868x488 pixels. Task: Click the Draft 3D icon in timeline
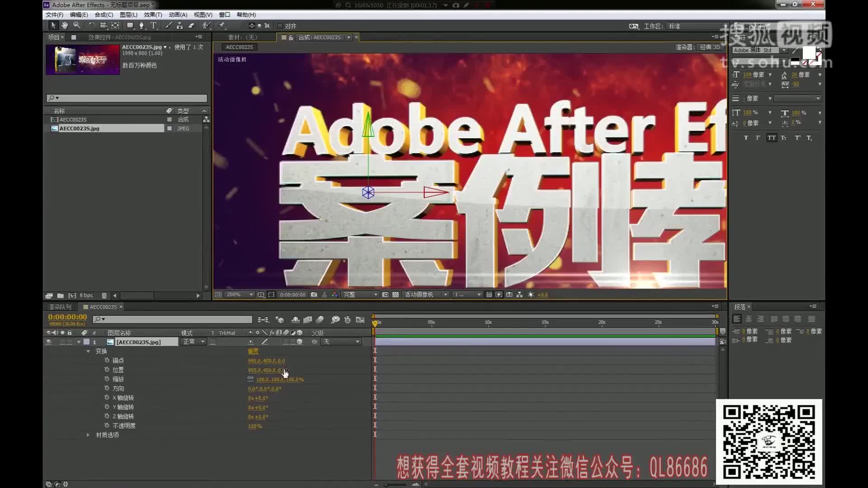(x=279, y=320)
